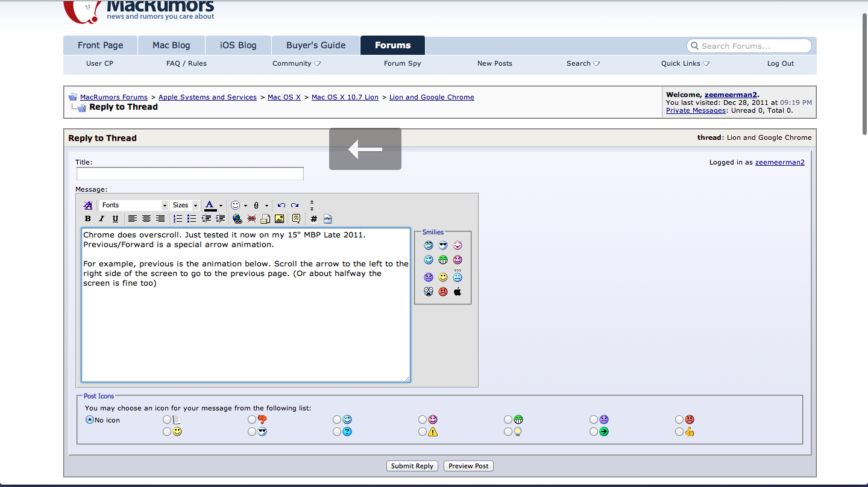The image size is (868, 487).
Task: Select the lightbulb post icon radio
Action: tap(508, 432)
